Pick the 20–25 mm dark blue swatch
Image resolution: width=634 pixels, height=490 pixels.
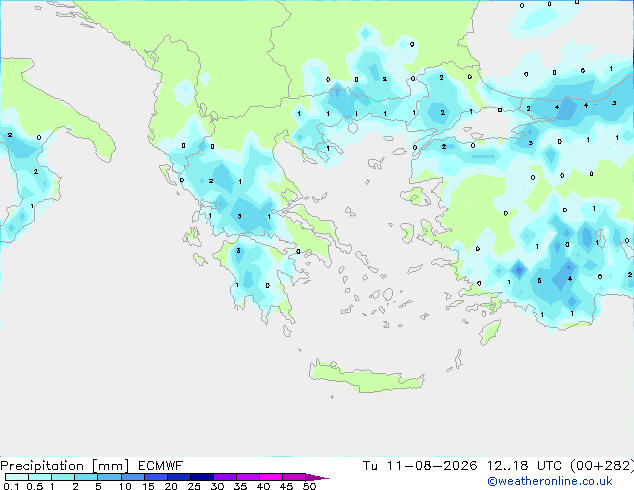click(178, 477)
